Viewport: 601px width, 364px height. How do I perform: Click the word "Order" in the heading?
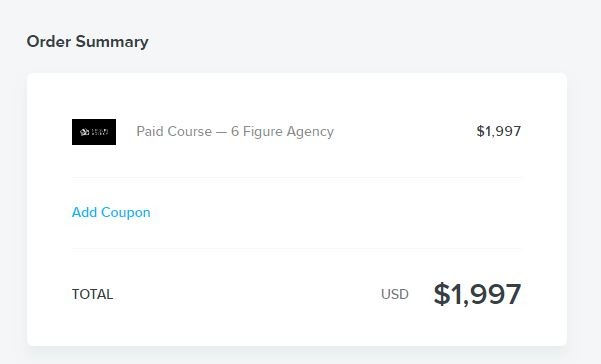point(49,41)
